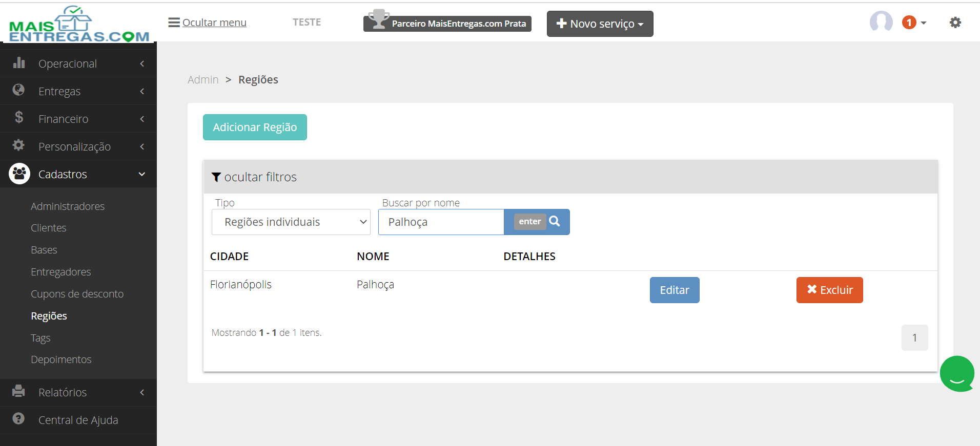Click the Financeiro dollar icon
The height and width of the screenshot is (446, 980).
pyautogui.click(x=19, y=118)
